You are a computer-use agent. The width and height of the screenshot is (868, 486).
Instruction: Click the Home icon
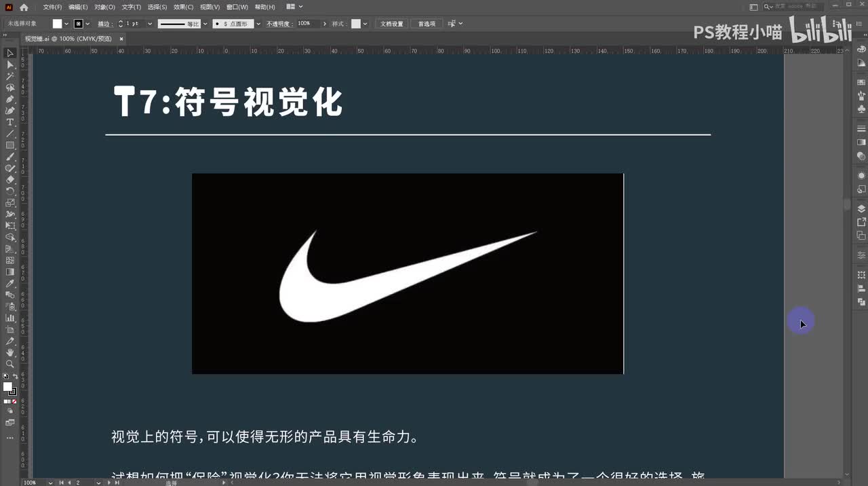click(x=24, y=7)
